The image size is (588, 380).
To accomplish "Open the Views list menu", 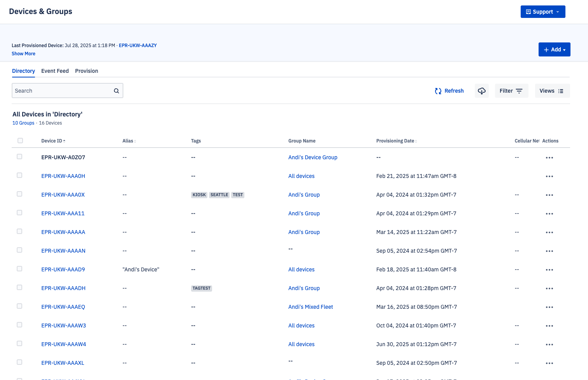I will coord(552,91).
